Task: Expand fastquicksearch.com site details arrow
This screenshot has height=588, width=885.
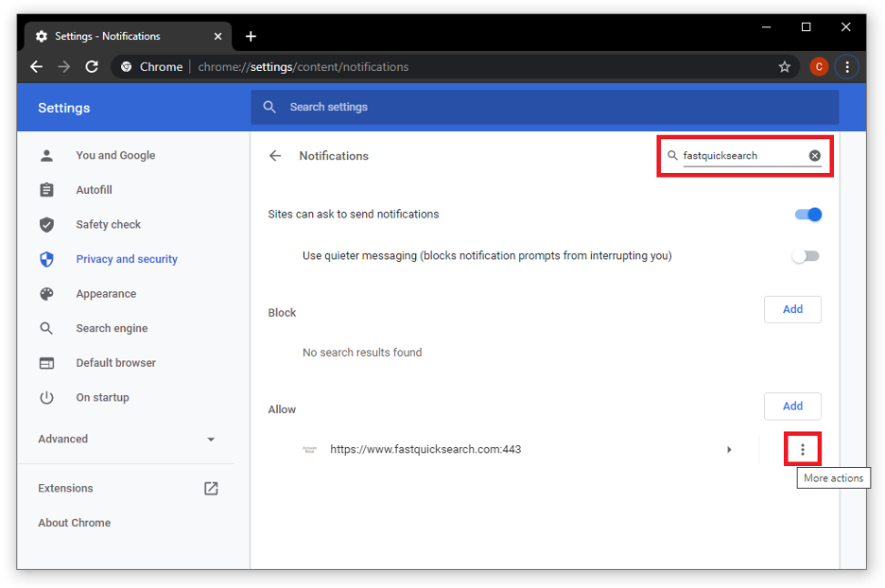Action: [729, 450]
